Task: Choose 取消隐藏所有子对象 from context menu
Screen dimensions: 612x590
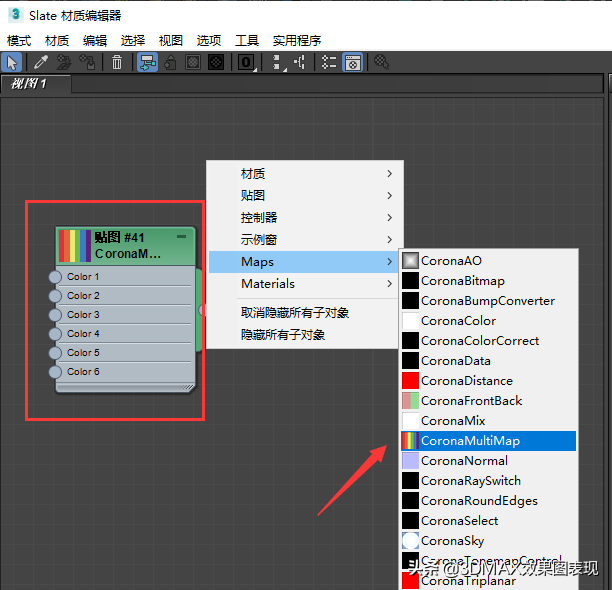Action: click(x=303, y=313)
